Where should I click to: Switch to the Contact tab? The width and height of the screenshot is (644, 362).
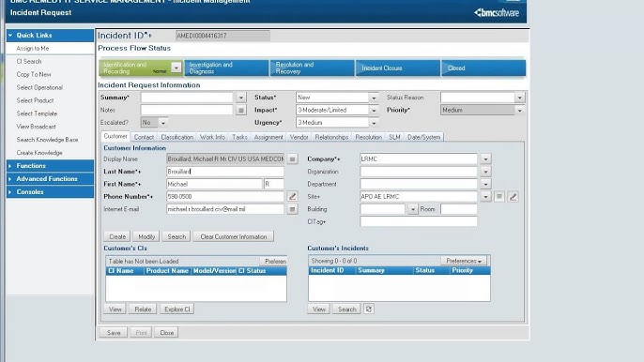click(144, 137)
